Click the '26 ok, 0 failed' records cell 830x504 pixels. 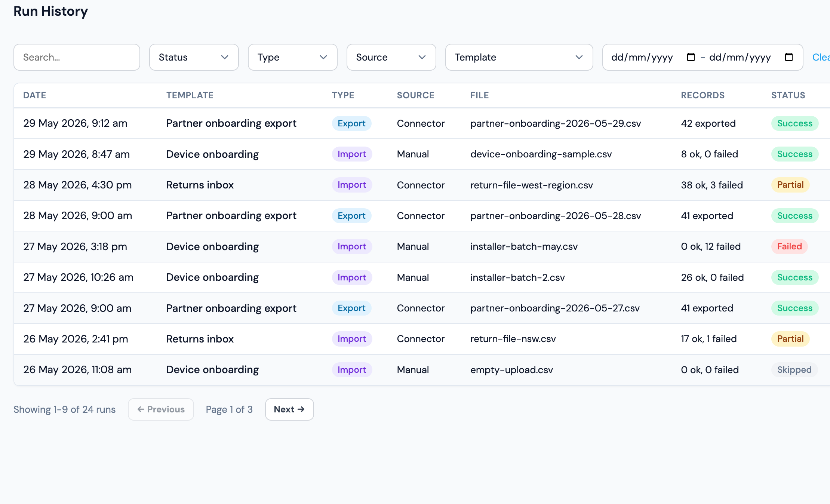[x=712, y=277]
